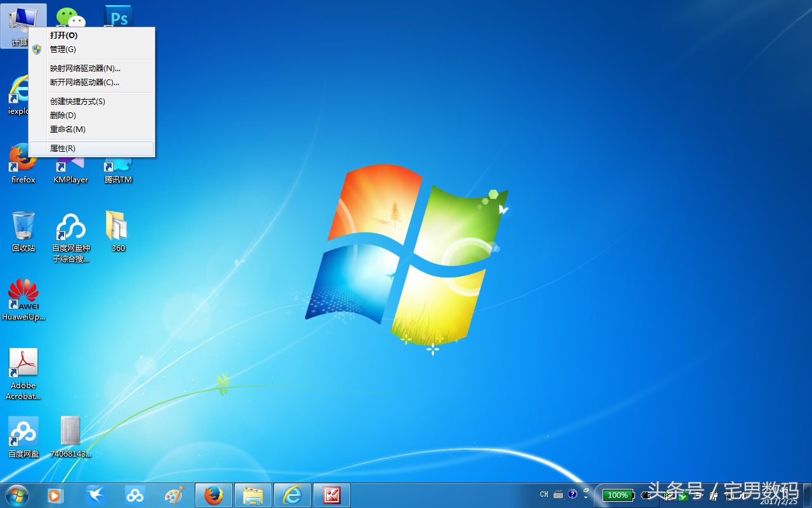
Task: Click the 100% battery indicator
Action: point(619,495)
